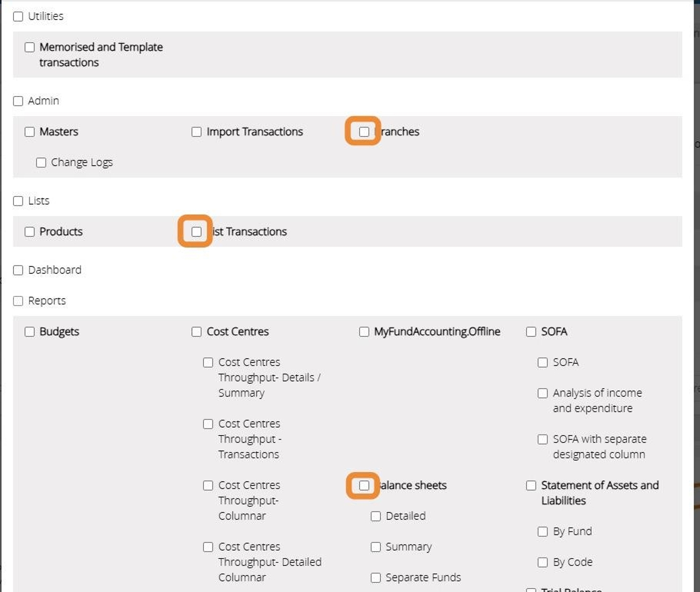
Task: Select the Products checkbox
Action: pos(29,232)
